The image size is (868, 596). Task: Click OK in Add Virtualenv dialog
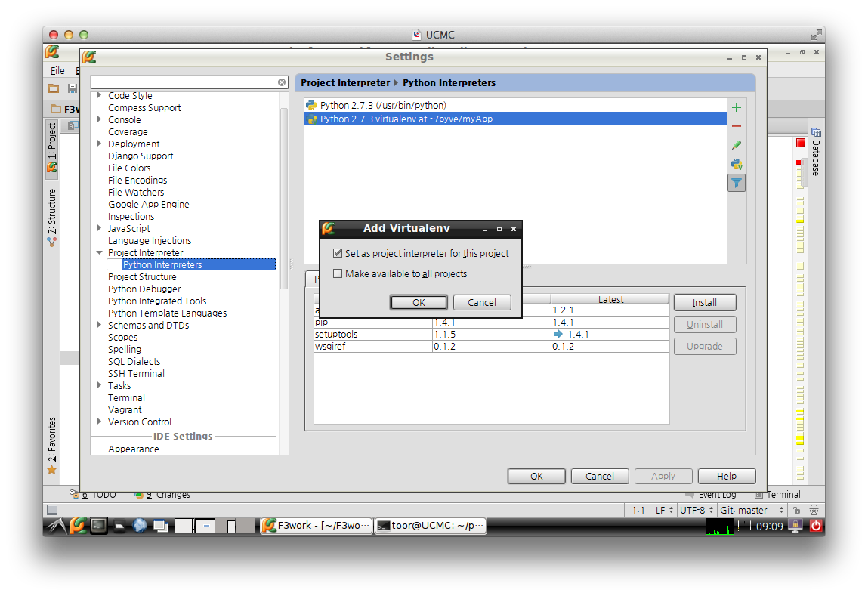click(x=419, y=303)
